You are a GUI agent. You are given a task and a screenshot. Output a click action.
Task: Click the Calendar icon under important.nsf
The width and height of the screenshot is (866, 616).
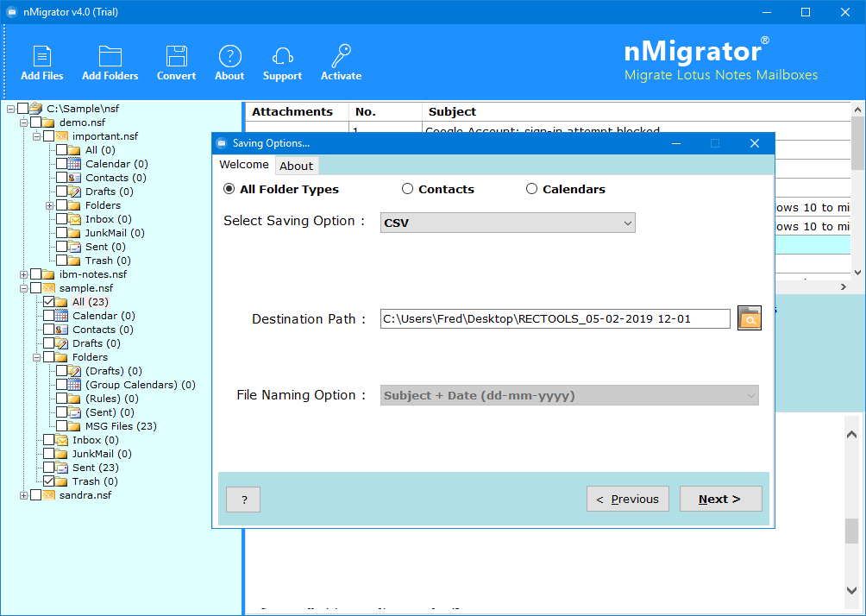click(x=74, y=164)
